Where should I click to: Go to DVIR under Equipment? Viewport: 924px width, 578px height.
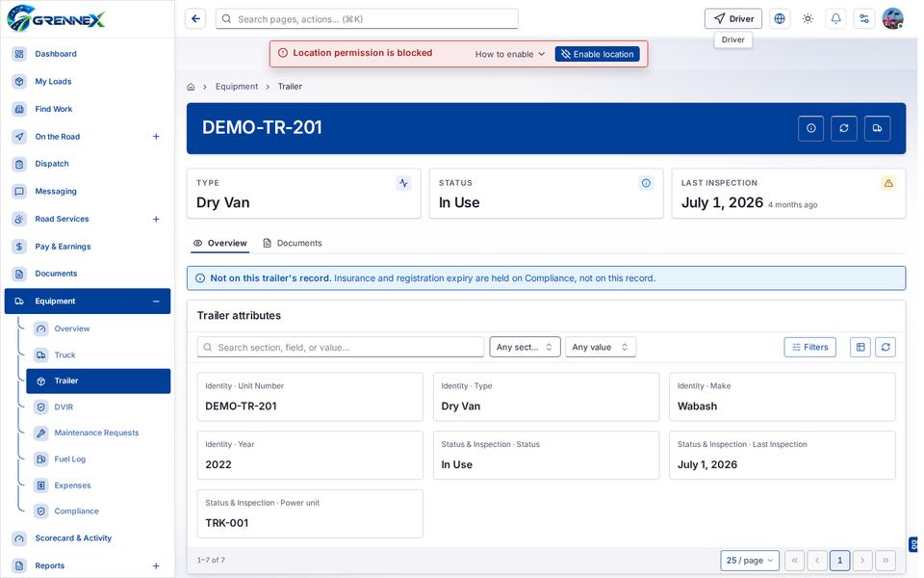point(98,407)
